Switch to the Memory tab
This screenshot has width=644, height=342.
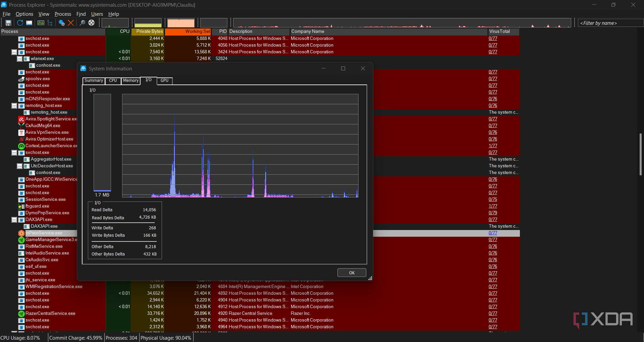coord(130,81)
